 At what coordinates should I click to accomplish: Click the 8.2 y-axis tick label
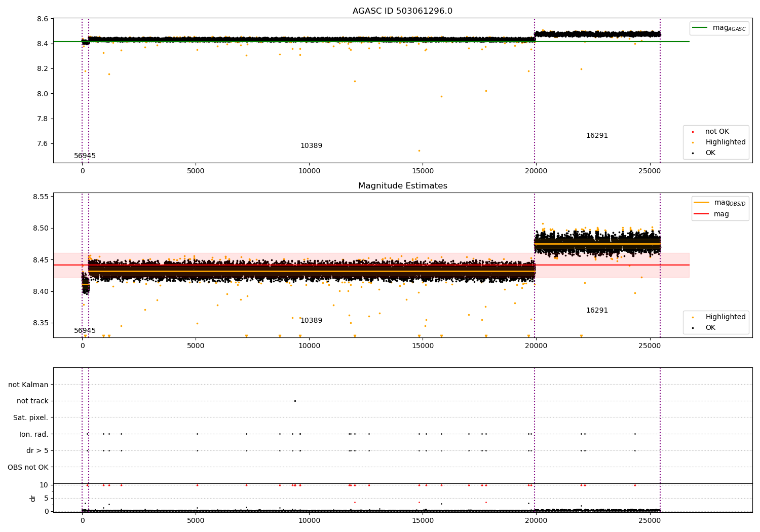tap(43, 69)
